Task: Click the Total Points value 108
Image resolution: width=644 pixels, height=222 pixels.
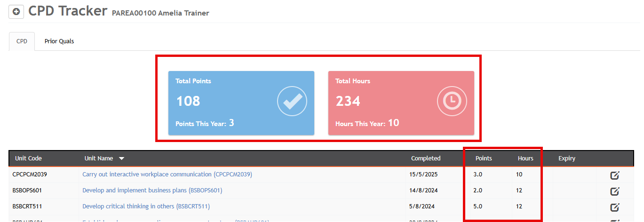Action: (188, 101)
